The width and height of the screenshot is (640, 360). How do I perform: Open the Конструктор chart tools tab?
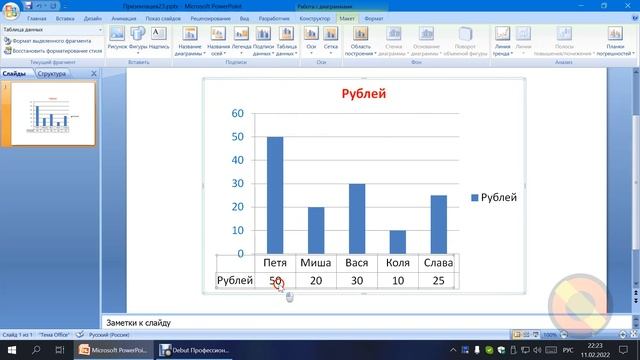point(315,18)
